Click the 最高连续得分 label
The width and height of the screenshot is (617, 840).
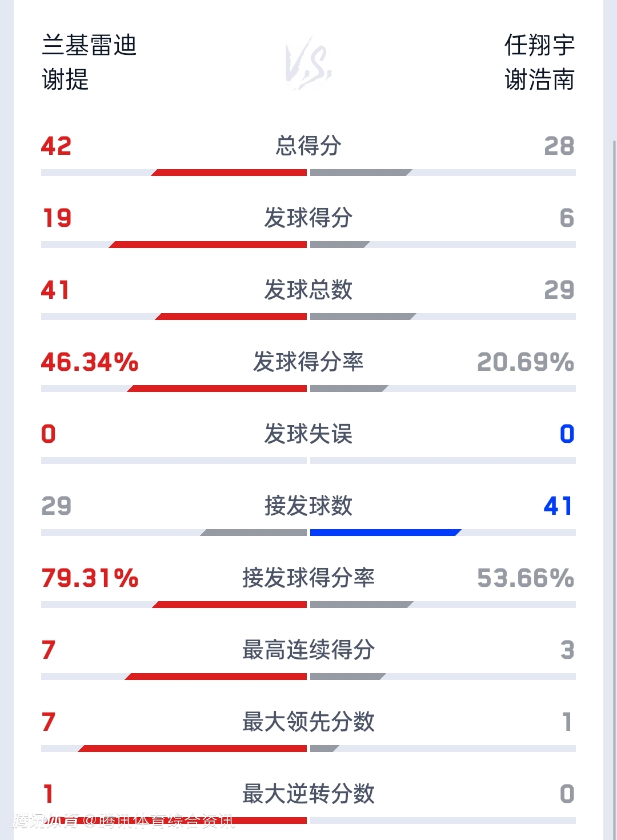pyautogui.click(x=308, y=650)
